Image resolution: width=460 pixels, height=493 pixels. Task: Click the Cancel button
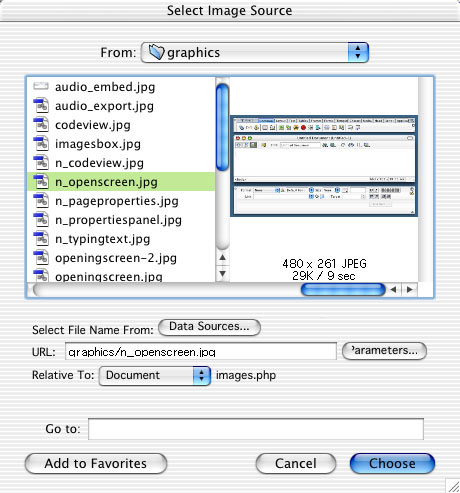coord(296,463)
